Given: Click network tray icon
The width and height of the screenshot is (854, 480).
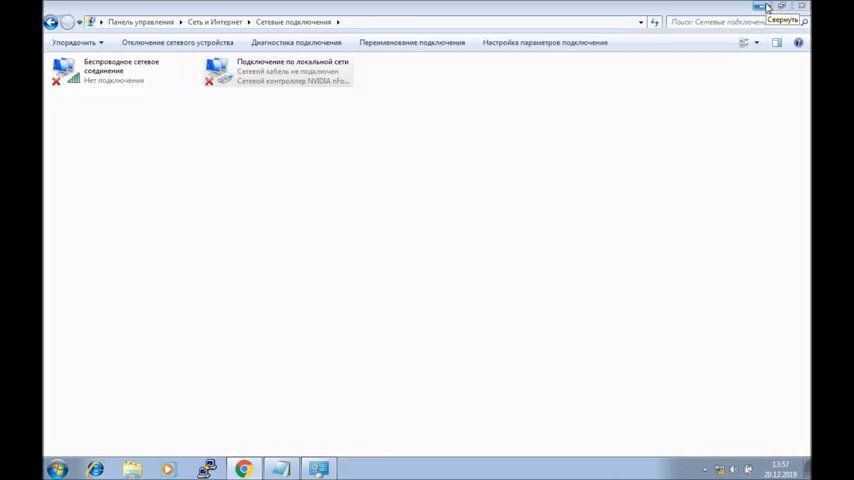Looking at the screenshot, I should click(719, 470).
